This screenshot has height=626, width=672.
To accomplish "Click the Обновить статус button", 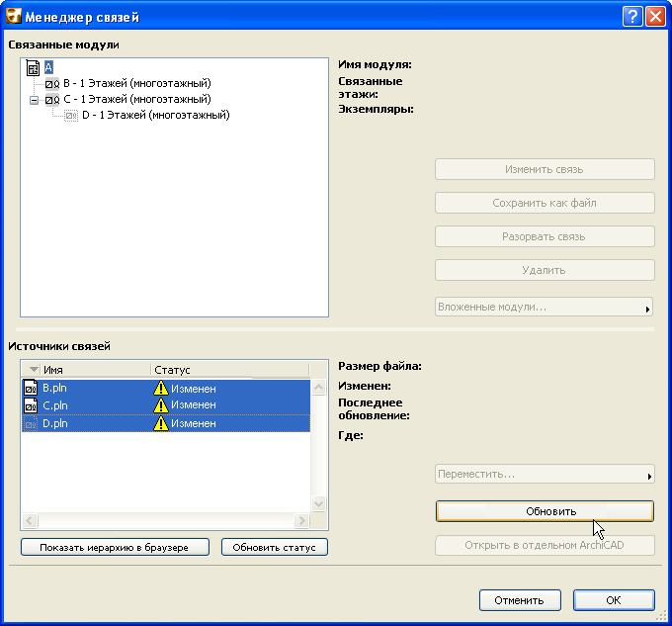I will (x=275, y=548).
